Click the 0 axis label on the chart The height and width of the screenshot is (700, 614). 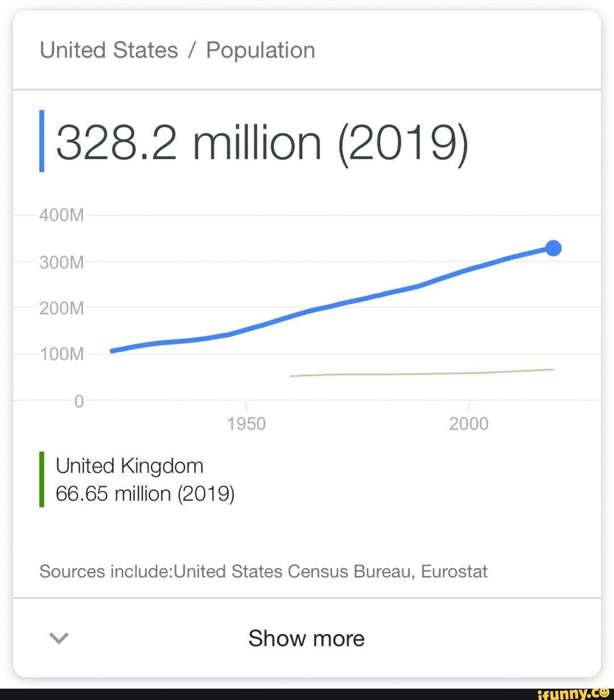(79, 401)
